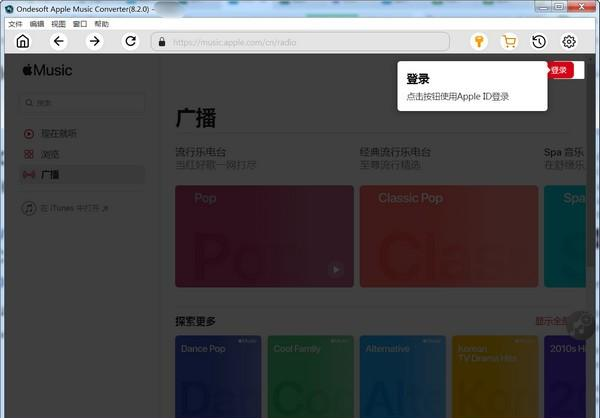
Task: Open the Dance Pop tile
Action: [x=218, y=377]
